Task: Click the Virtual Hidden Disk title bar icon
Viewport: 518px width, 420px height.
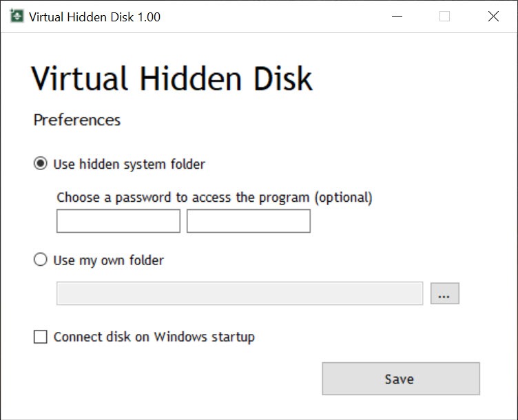Action: pyautogui.click(x=17, y=16)
